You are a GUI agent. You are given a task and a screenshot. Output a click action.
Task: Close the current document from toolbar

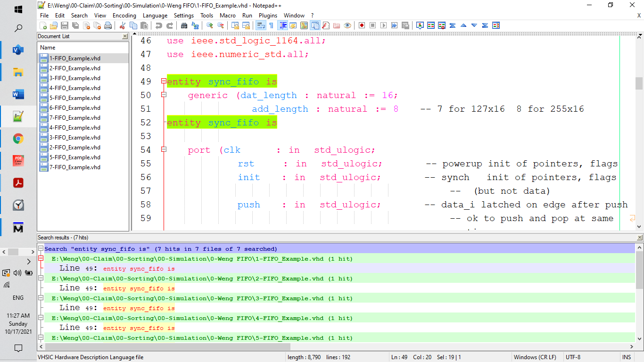pos(86,25)
